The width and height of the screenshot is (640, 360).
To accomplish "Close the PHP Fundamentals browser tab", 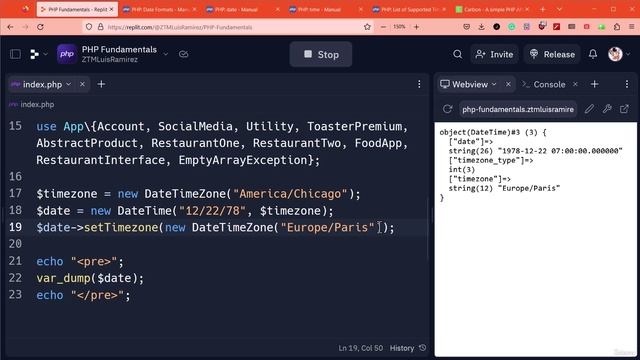I will (x=111, y=9).
